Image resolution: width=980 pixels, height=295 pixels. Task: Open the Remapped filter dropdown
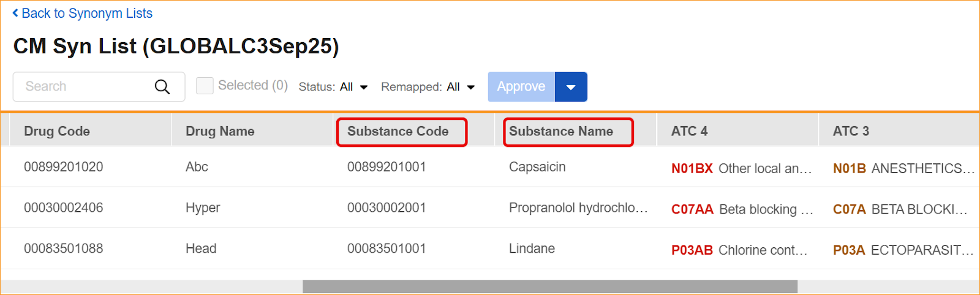click(428, 87)
